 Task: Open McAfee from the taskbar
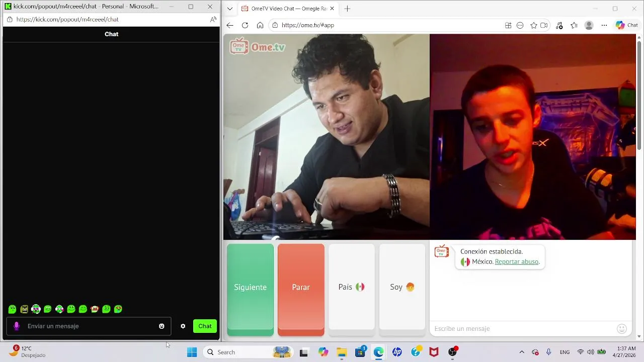coord(434,352)
